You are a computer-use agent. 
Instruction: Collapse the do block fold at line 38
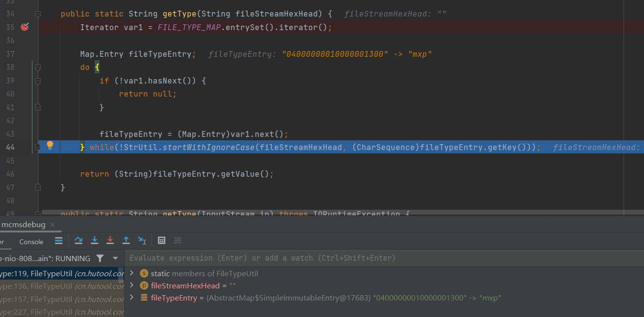pos(38,67)
